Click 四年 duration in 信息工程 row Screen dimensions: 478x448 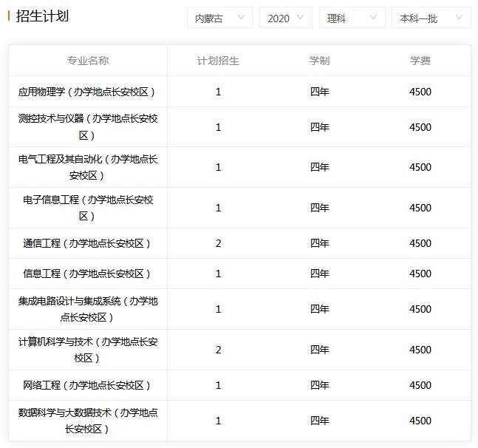click(319, 274)
